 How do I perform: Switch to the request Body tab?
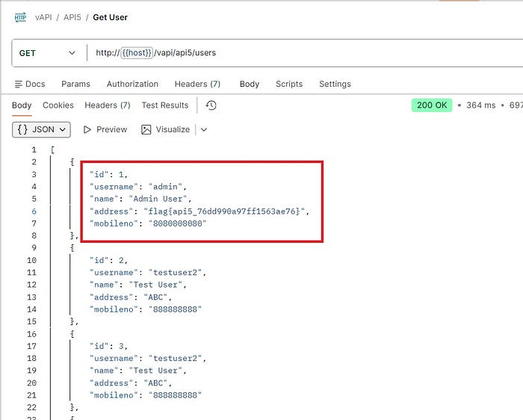(250, 84)
